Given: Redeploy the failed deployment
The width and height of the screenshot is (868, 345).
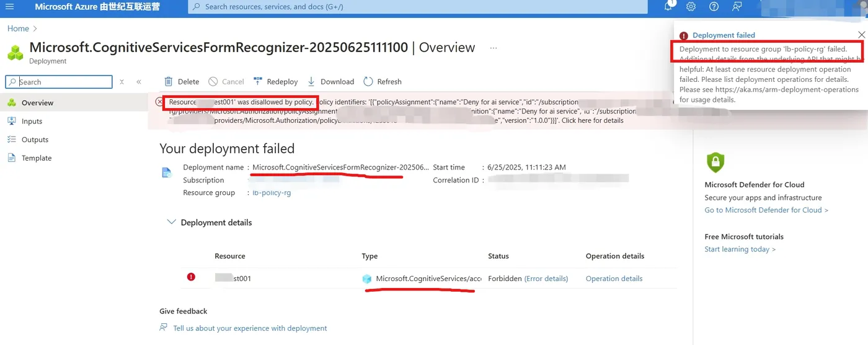Looking at the screenshot, I should coord(275,81).
